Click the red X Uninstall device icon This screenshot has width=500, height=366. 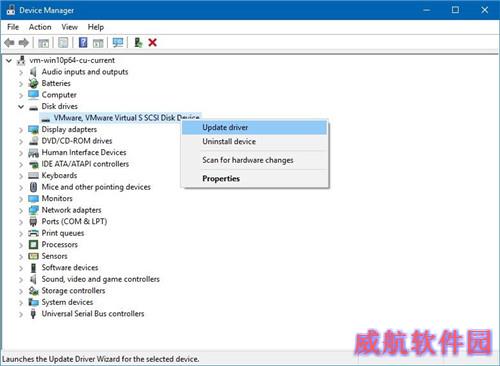[x=153, y=43]
